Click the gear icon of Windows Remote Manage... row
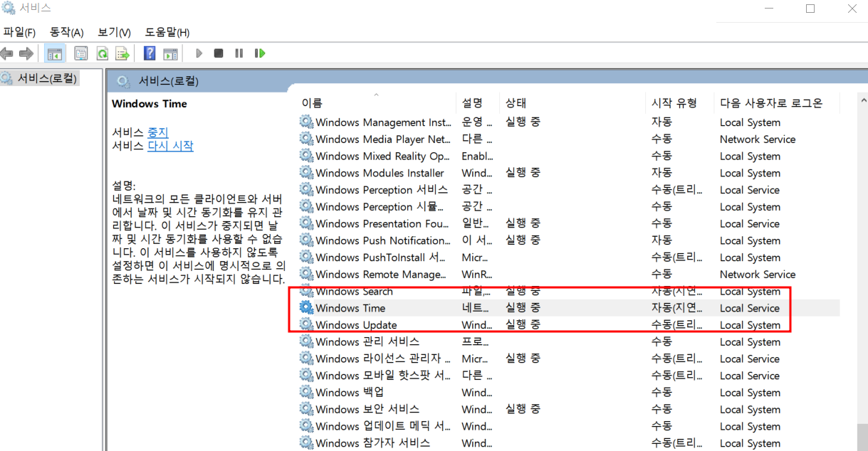This screenshot has height=451, width=868. (x=306, y=275)
